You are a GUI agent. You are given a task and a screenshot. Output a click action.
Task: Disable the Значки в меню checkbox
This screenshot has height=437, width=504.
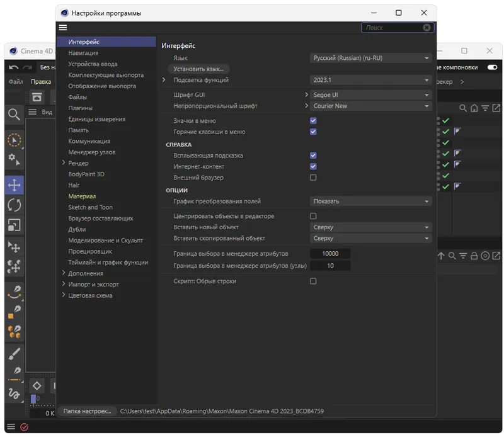click(313, 121)
